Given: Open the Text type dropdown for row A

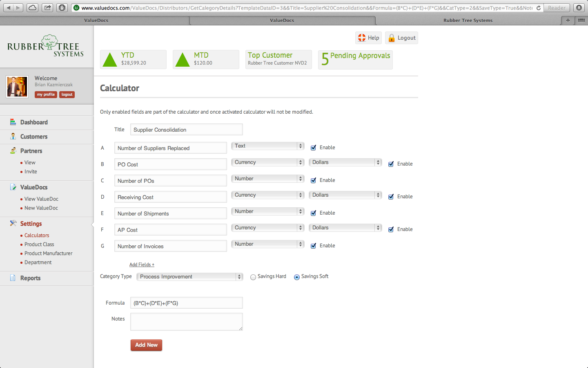Looking at the screenshot, I should [x=267, y=146].
